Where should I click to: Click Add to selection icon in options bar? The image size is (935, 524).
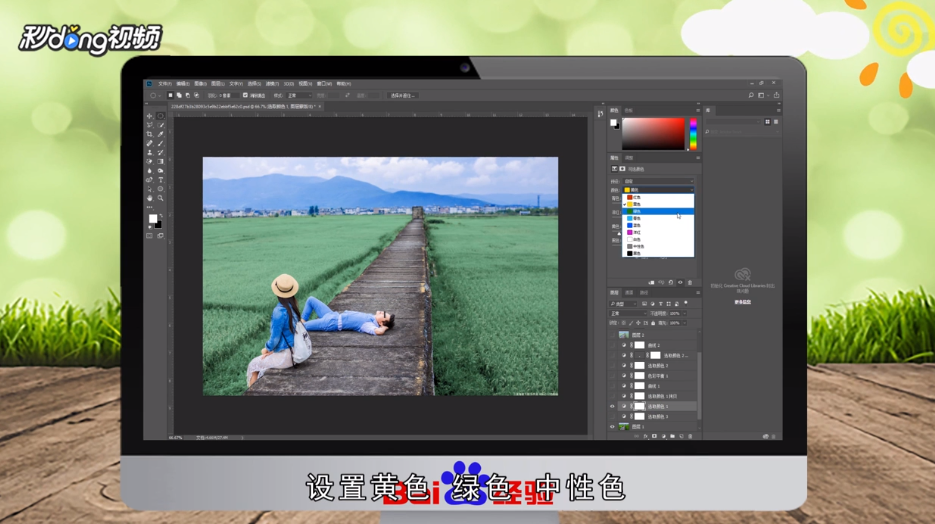coord(179,95)
